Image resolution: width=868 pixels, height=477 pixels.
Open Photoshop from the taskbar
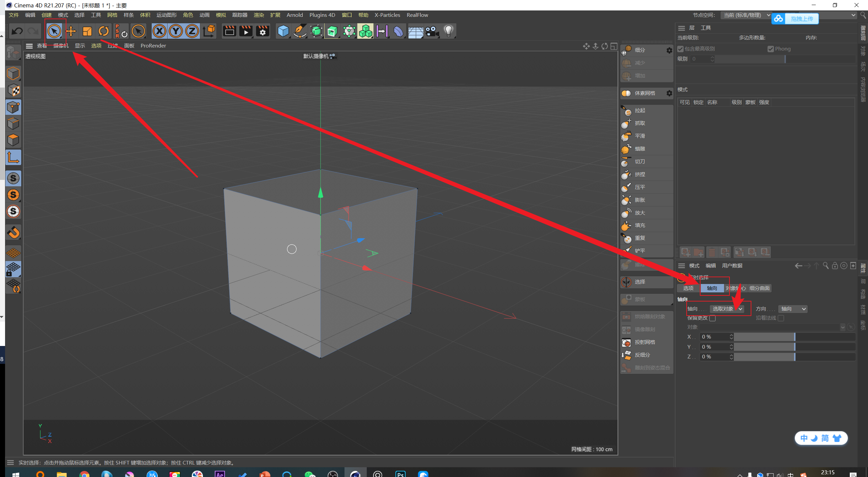[x=400, y=473]
